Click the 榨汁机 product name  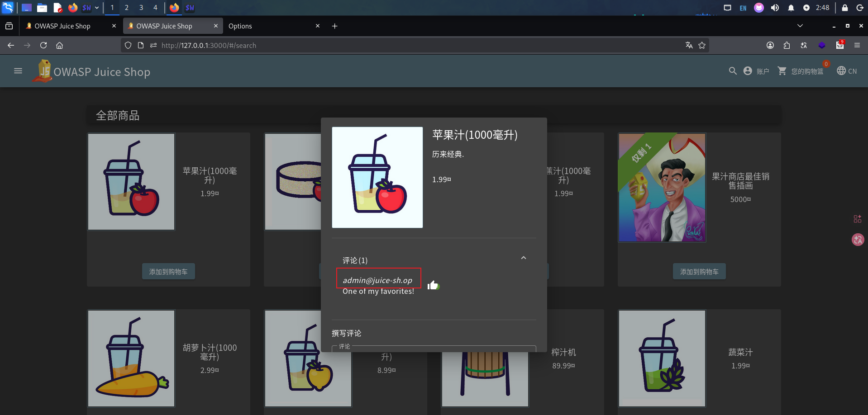(563, 352)
